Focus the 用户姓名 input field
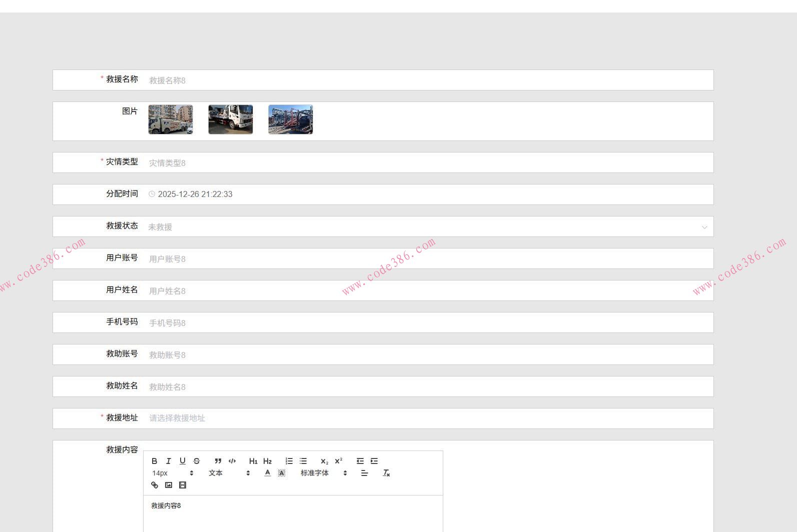The width and height of the screenshot is (797, 532). point(428,290)
